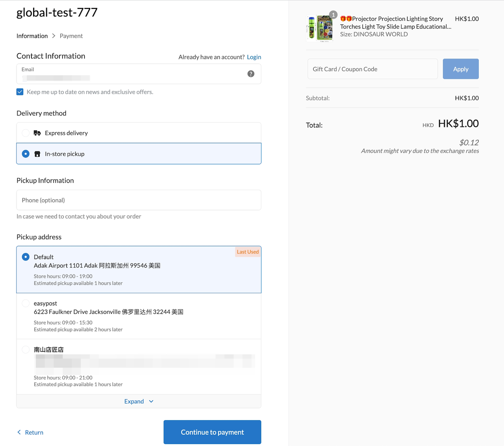The width and height of the screenshot is (504, 446).
Task: Click the Phone (optional) input field
Action: 139,200
